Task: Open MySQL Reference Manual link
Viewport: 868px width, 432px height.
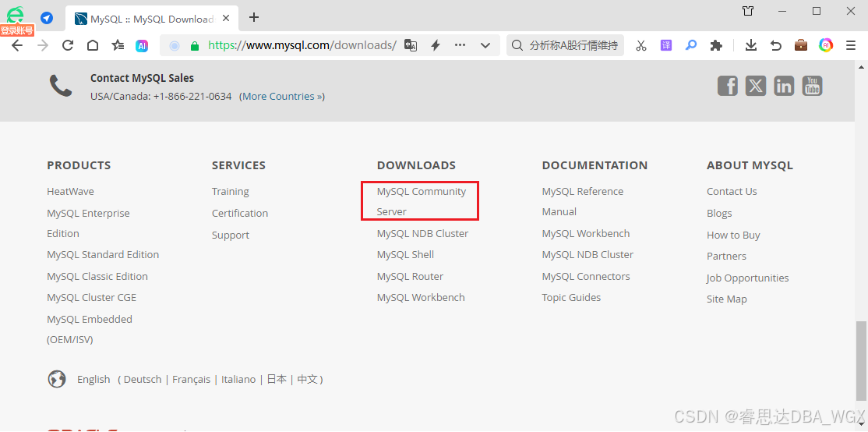Action: [x=582, y=202]
